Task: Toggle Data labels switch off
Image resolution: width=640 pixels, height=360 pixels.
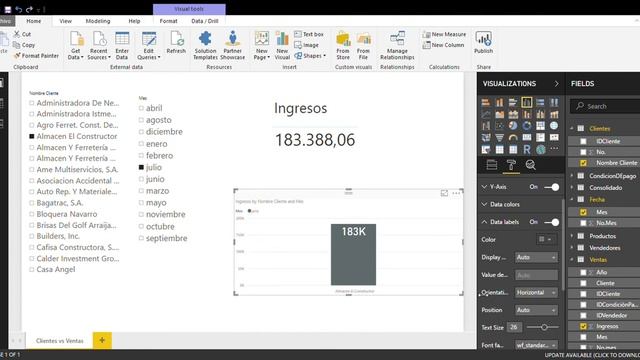Action: 551,222
